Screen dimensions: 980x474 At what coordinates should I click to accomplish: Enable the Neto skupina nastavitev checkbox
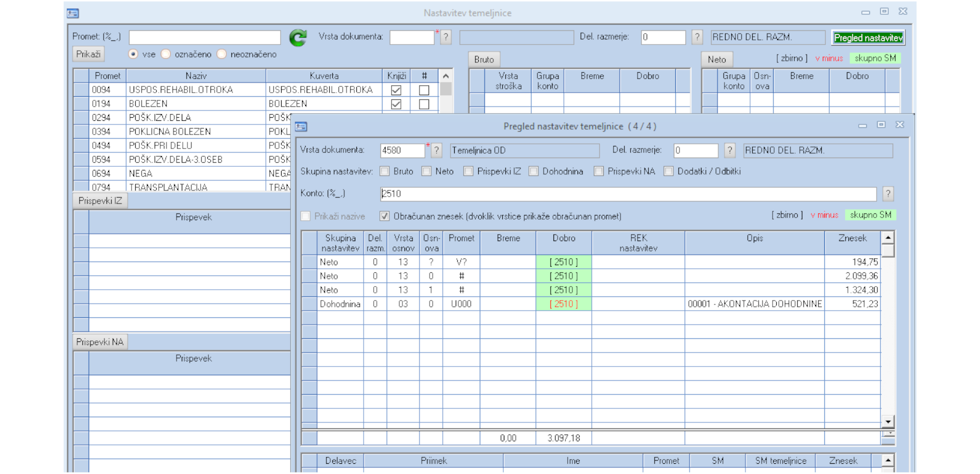click(427, 171)
